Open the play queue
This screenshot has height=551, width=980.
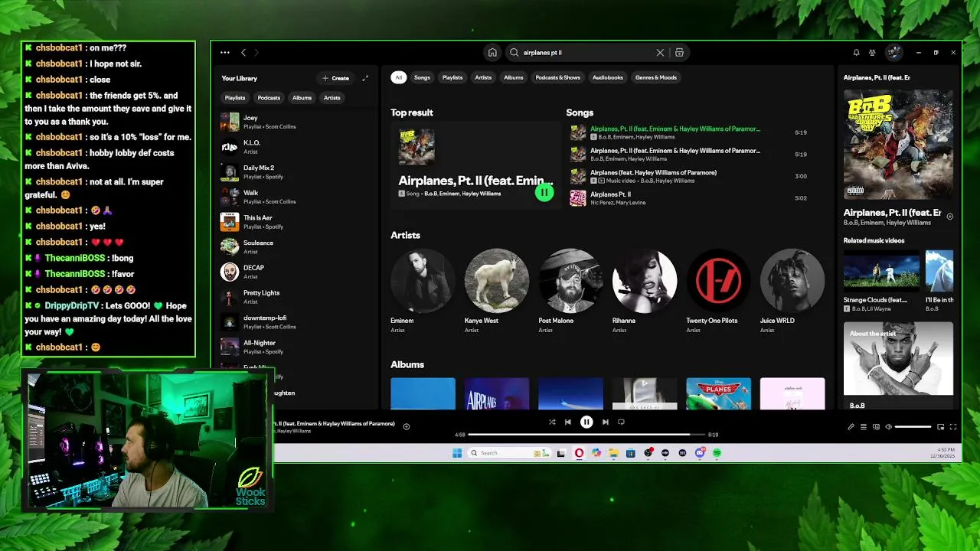(864, 427)
